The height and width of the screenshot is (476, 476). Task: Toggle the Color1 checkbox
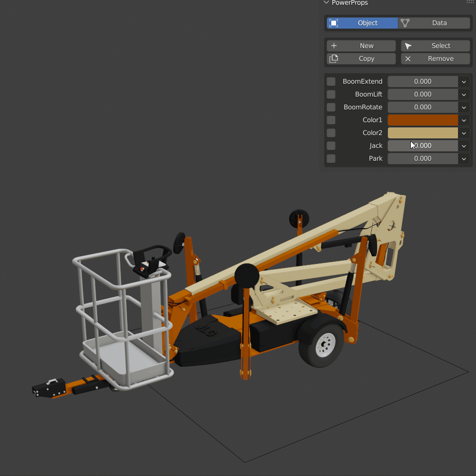click(x=331, y=120)
